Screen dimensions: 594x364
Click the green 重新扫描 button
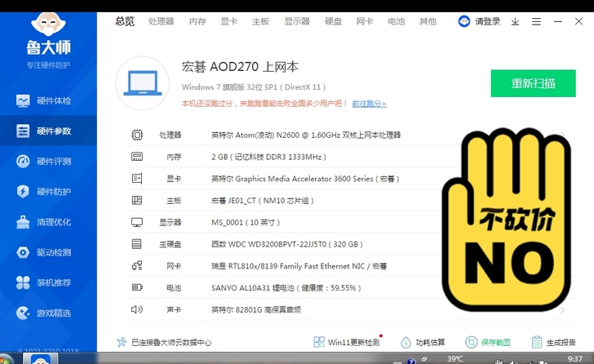533,83
